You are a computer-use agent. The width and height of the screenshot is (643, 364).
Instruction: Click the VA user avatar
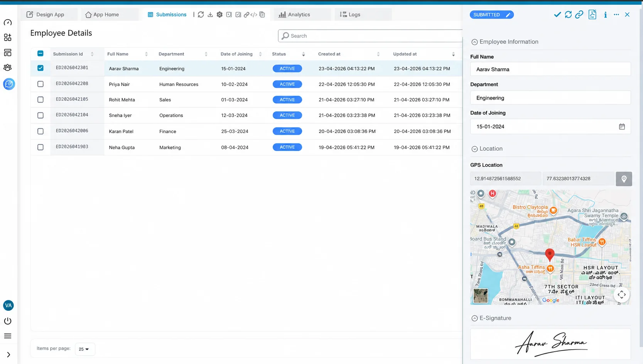pos(8,305)
